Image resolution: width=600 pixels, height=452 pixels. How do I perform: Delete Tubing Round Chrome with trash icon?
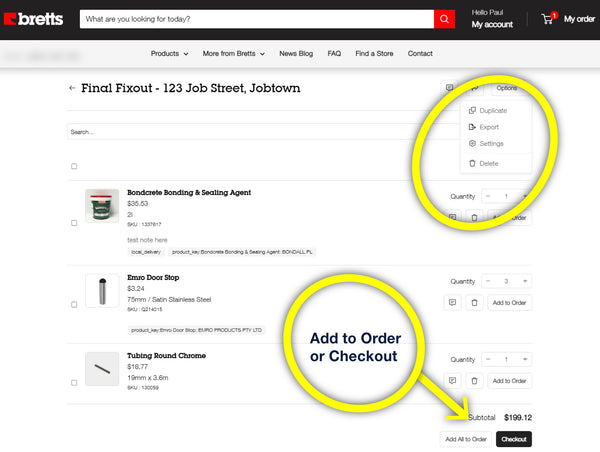tap(474, 381)
